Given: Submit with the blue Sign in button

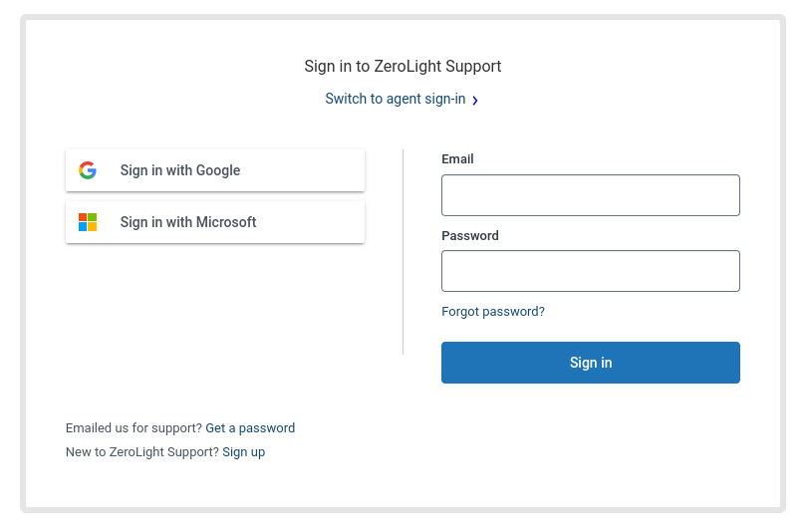Looking at the screenshot, I should (x=591, y=363).
